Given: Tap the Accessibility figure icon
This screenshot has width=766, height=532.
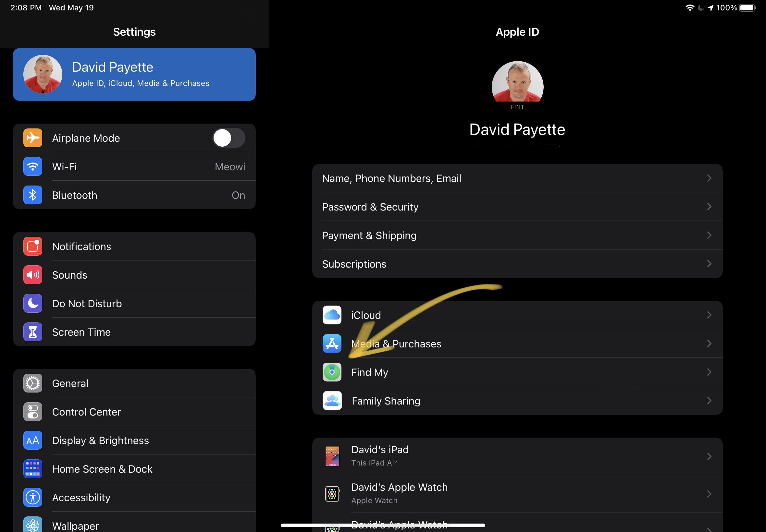Looking at the screenshot, I should click(33, 497).
